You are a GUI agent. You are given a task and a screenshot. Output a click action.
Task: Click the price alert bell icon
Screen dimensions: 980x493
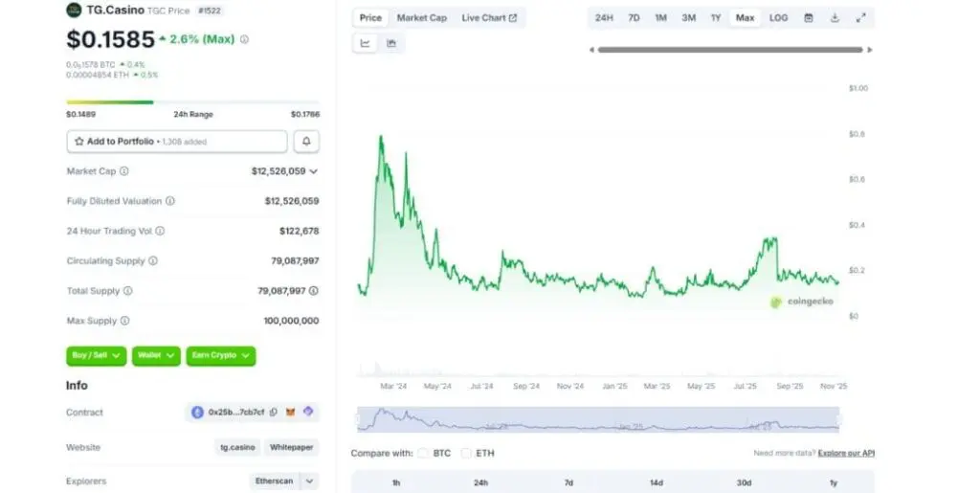[306, 142]
